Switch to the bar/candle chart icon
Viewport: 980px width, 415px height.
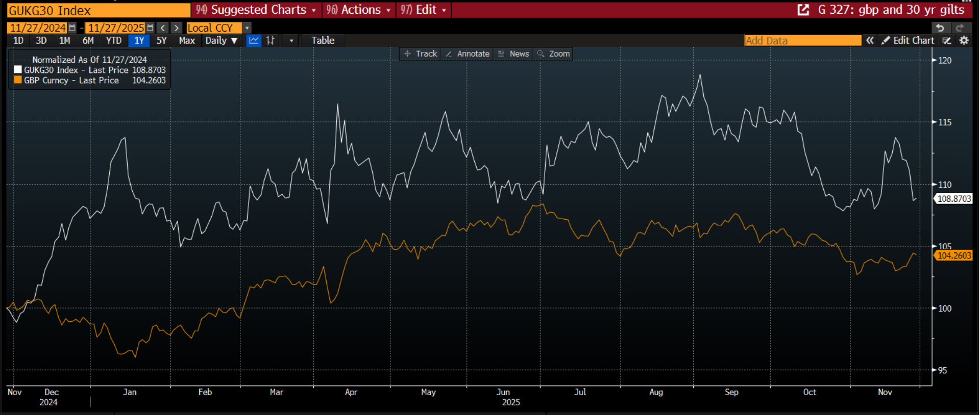click(x=271, y=40)
